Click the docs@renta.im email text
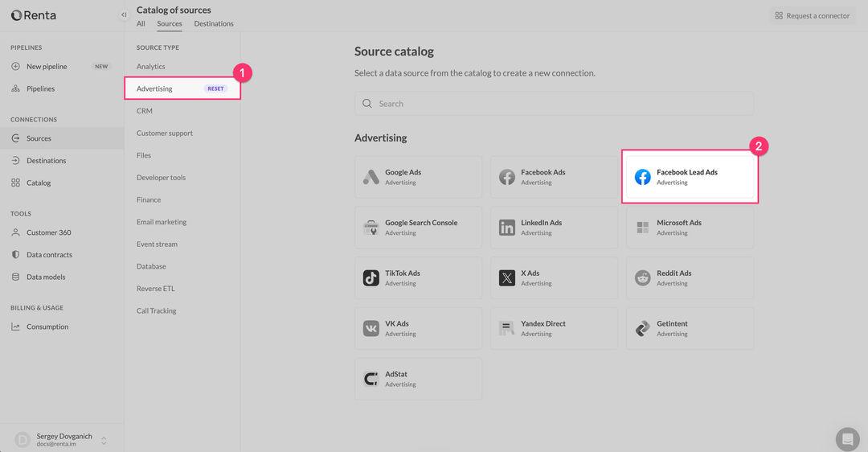Viewport: 868px width, 452px height. point(56,444)
